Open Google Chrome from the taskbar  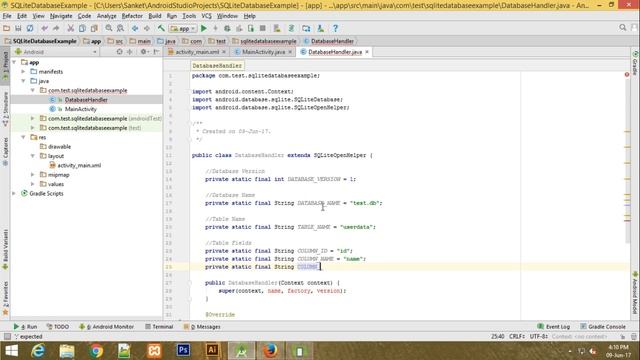96,350
